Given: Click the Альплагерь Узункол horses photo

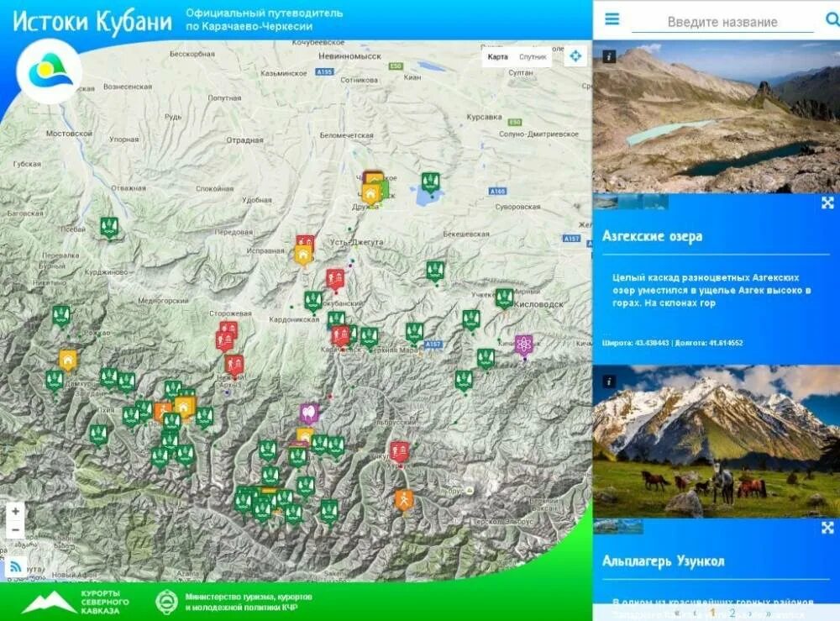Looking at the screenshot, I should click(717, 441).
